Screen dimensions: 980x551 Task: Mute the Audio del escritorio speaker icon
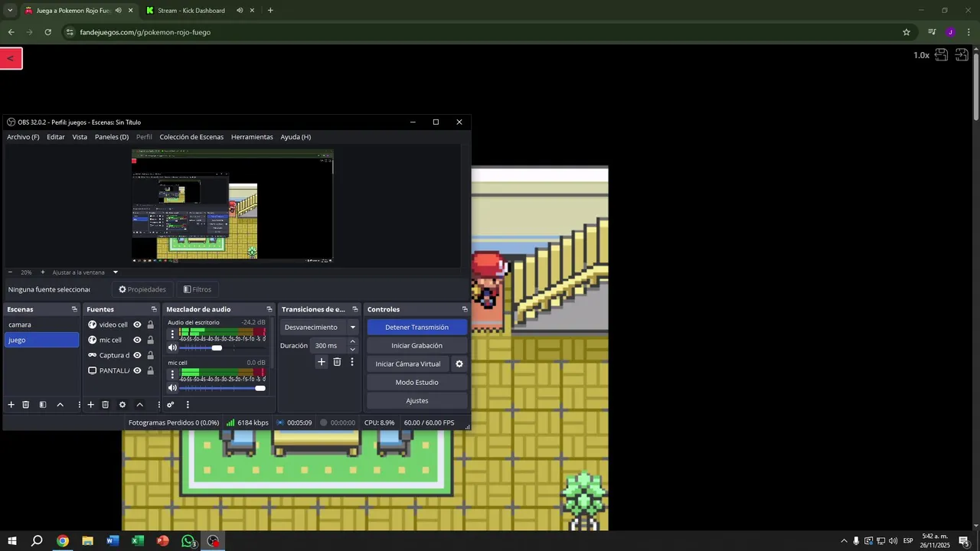[172, 348]
